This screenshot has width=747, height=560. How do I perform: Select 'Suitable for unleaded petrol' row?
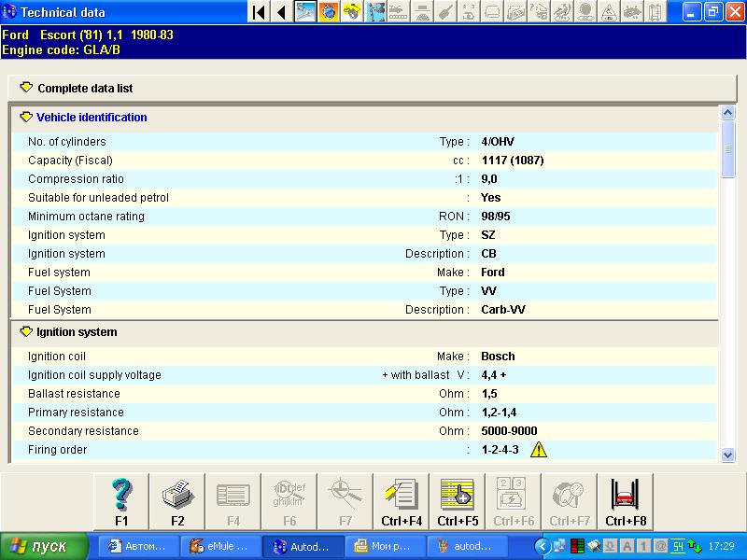point(364,198)
